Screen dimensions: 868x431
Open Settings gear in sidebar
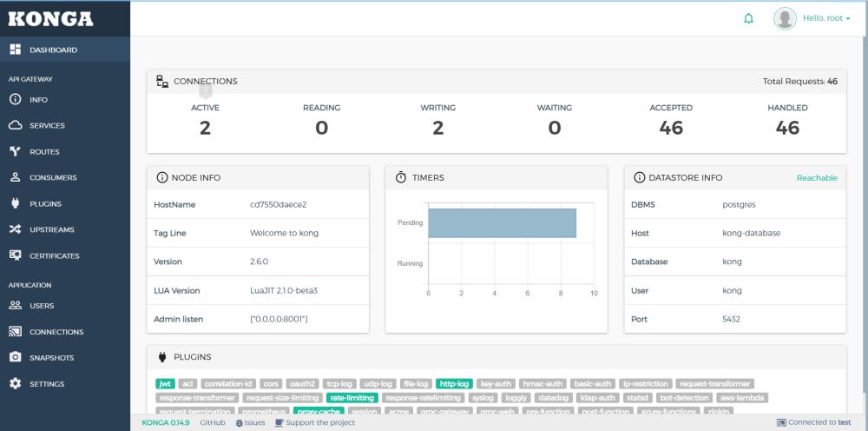coord(15,384)
